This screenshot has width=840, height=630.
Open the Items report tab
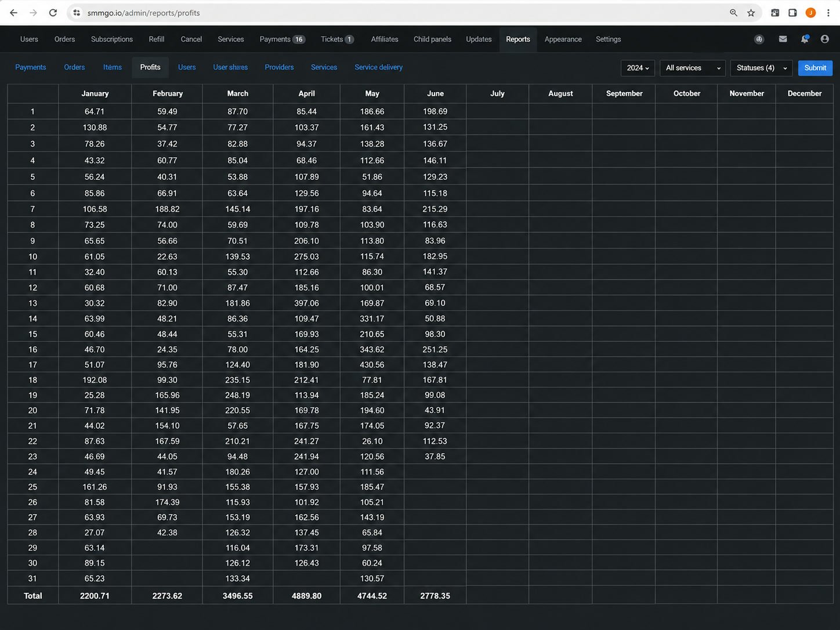pos(113,67)
